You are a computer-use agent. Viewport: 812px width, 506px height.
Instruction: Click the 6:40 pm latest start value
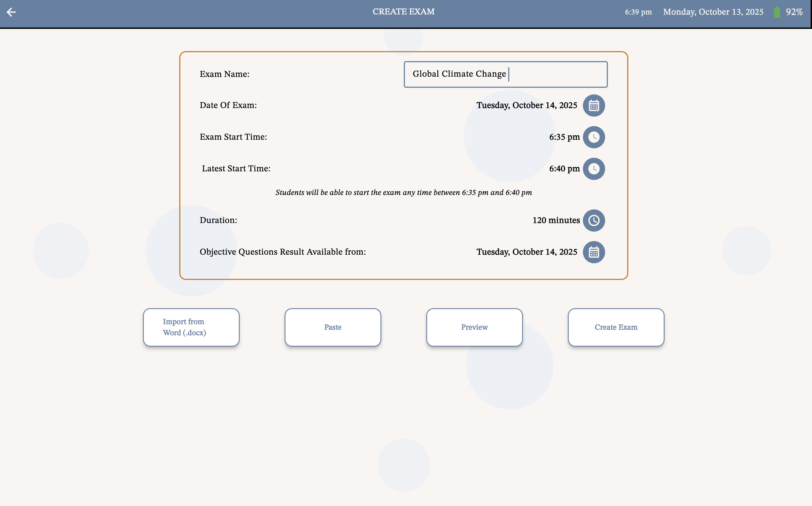coord(564,169)
